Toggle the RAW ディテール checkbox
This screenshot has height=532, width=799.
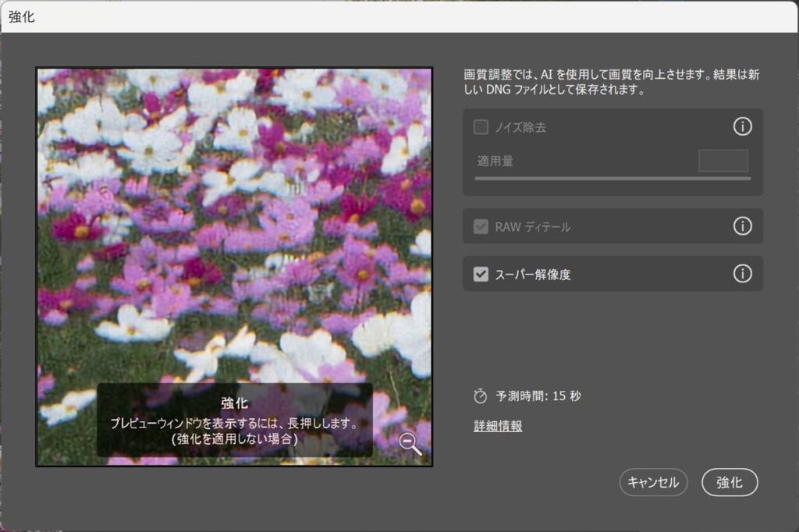481,227
